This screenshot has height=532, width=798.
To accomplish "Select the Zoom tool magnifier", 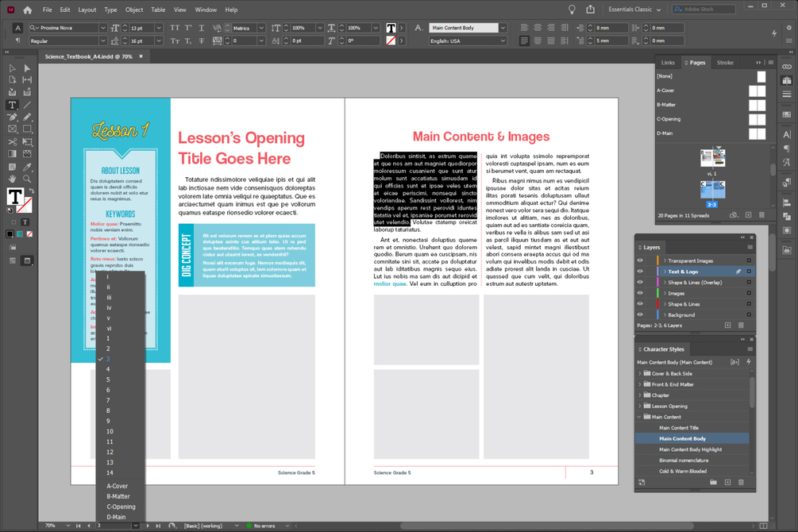I will click(27, 179).
